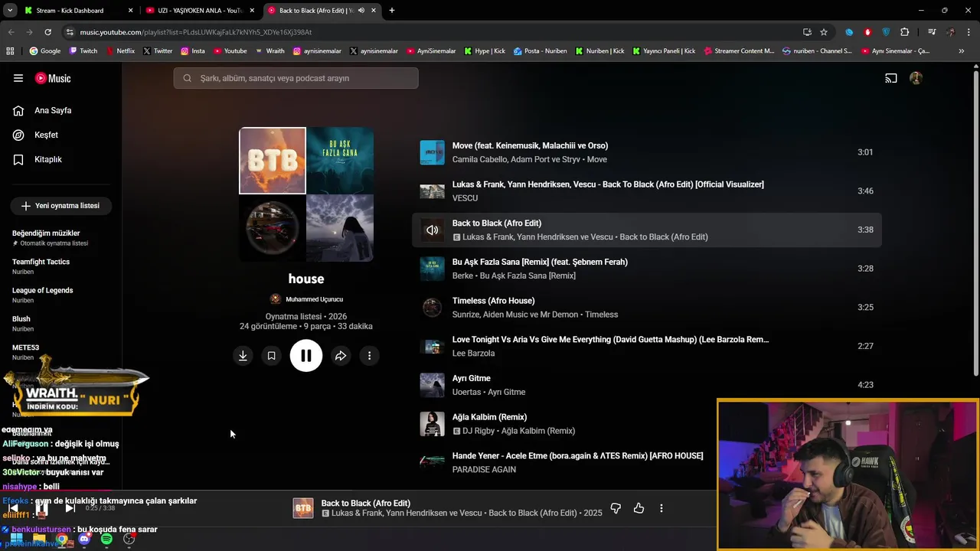This screenshot has height=551, width=980.
Task: Play Ağla Kalbim (Remix) track
Action: [489, 417]
